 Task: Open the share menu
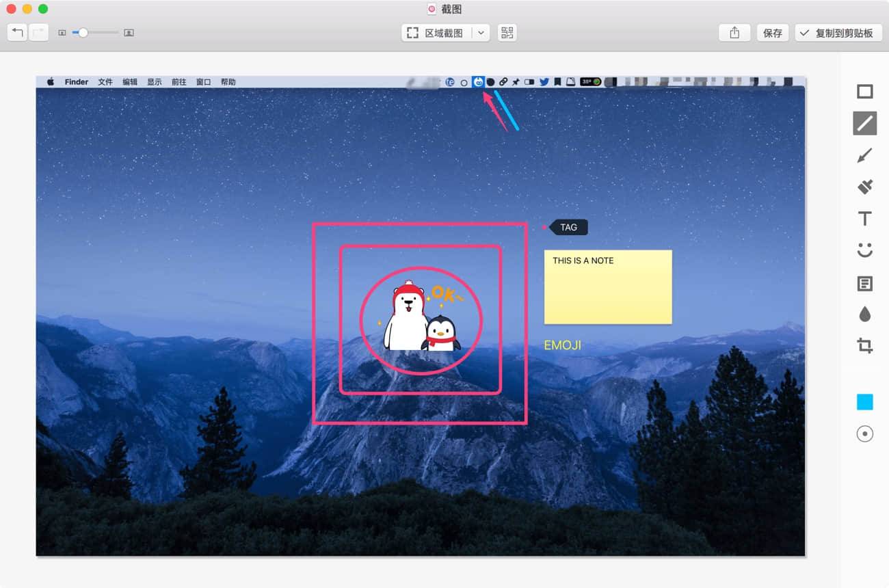tap(734, 33)
